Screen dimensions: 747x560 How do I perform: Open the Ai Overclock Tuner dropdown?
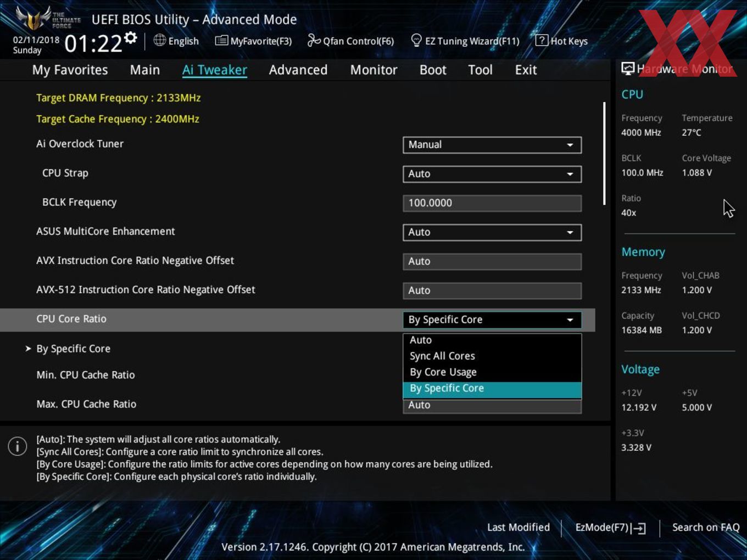tap(492, 145)
